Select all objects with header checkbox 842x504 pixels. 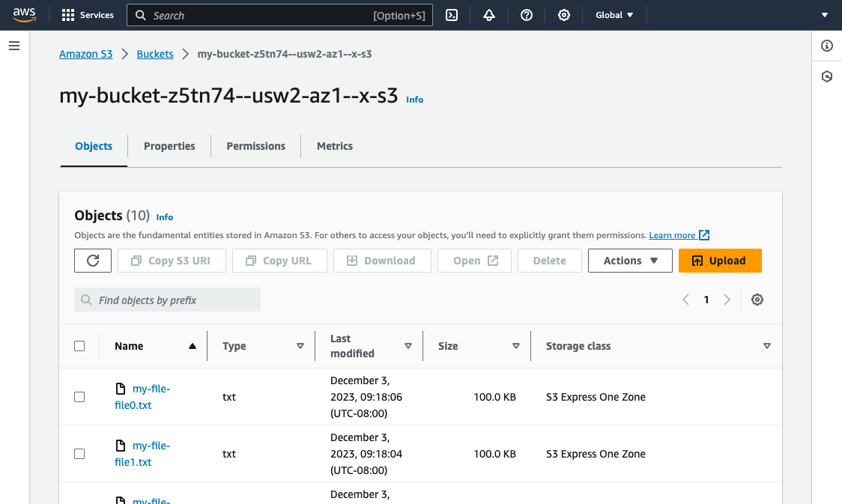(79, 346)
